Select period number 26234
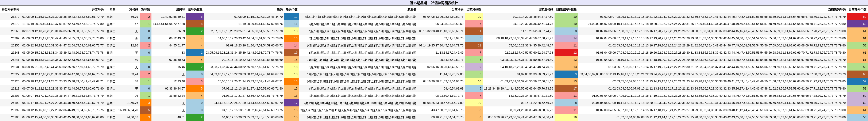Viewport: 868px width, 121px height. (15, 67)
